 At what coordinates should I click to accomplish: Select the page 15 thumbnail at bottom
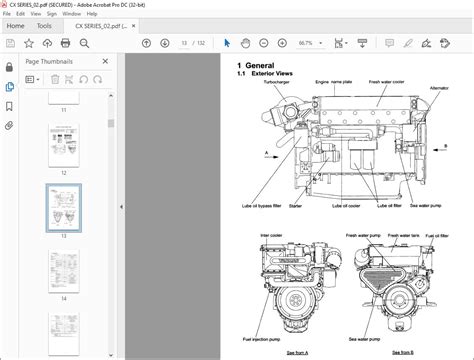[64, 334]
